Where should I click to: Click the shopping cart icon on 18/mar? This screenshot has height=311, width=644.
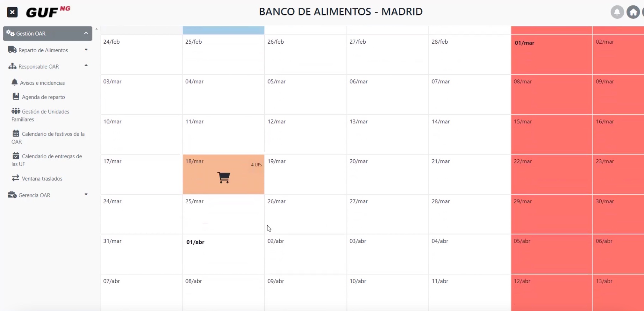tap(224, 177)
